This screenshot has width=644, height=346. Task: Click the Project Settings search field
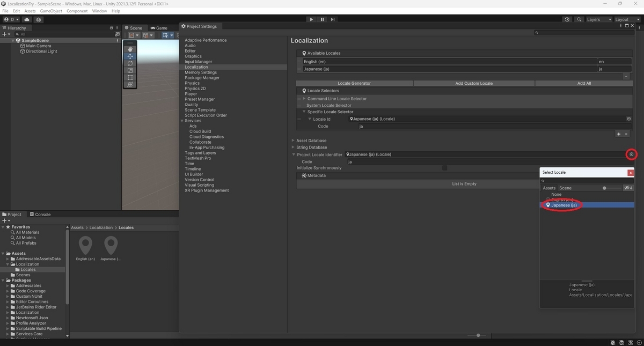[583, 33]
